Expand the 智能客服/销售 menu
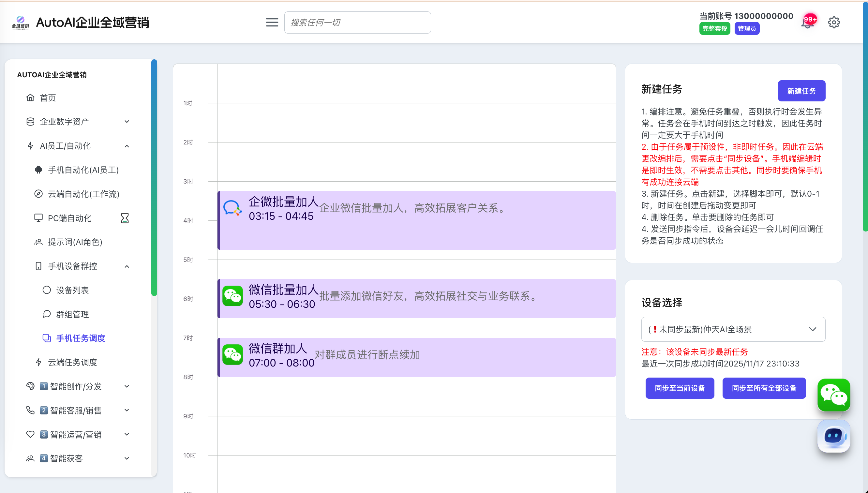 (x=127, y=411)
